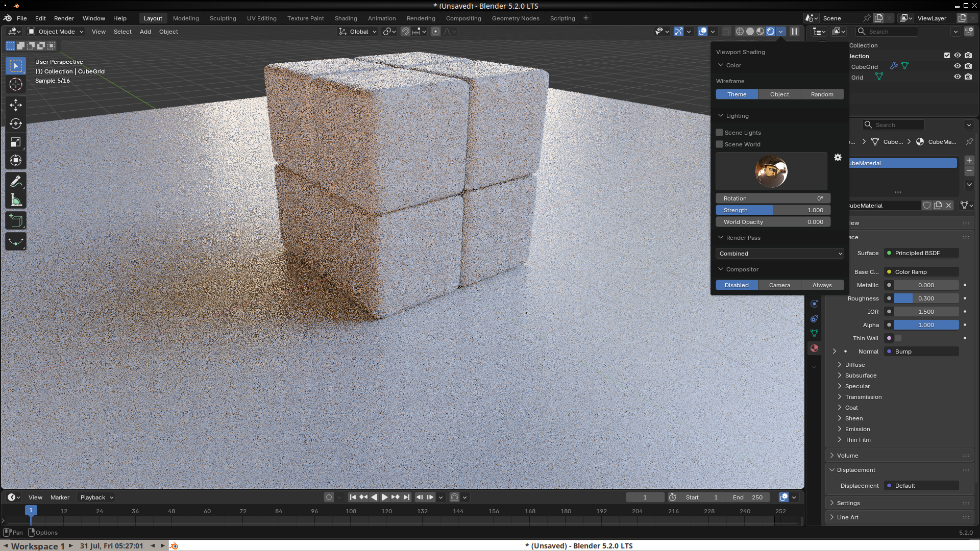Enable the Scene Lights checkbox

tap(720, 133)
